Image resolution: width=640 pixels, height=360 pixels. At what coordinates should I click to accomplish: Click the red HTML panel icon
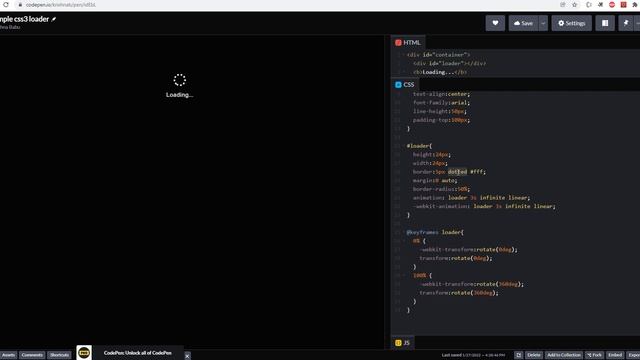pos(398,42)
